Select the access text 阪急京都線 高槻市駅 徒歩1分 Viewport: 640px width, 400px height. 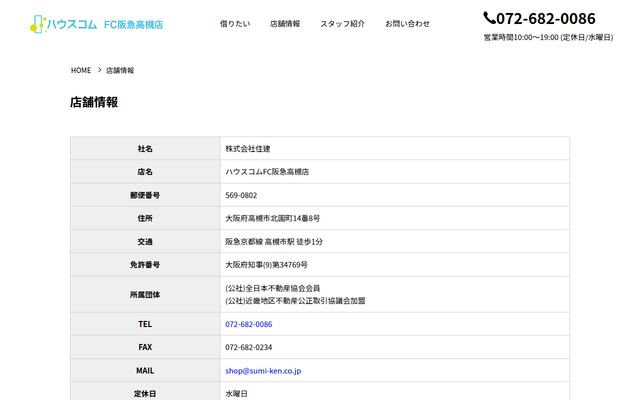pos(274,242)
